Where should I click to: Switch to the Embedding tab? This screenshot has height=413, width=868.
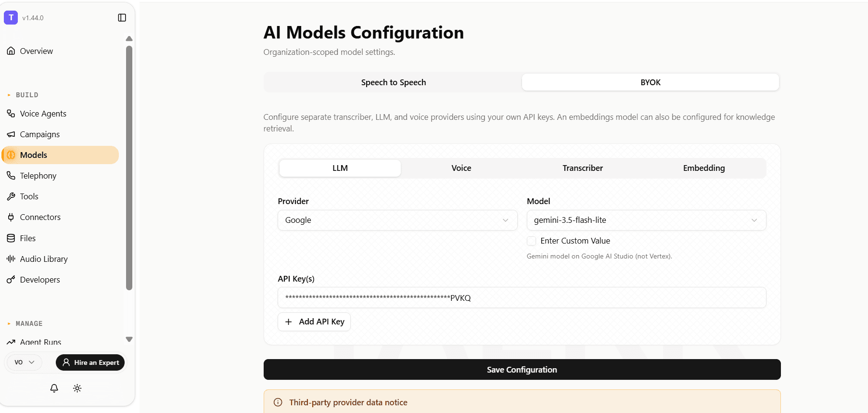pyautogui.click(x=704, y=168)
